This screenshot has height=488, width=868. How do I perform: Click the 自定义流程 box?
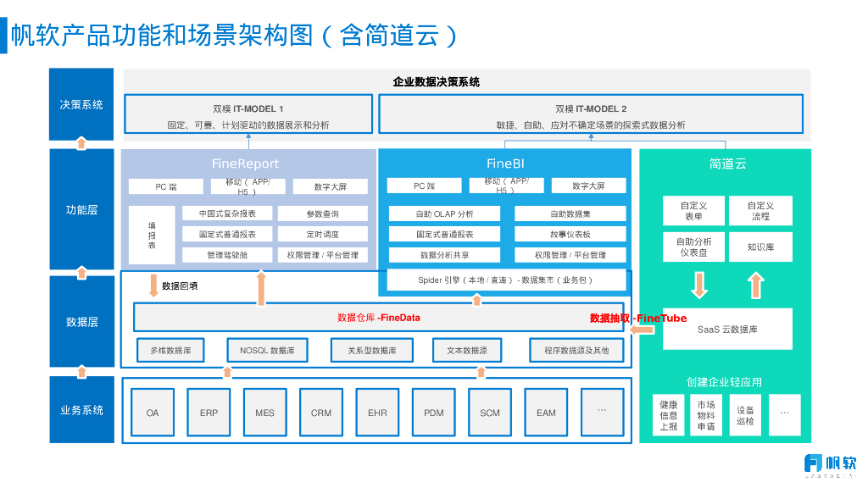click(x=760, y=210)
